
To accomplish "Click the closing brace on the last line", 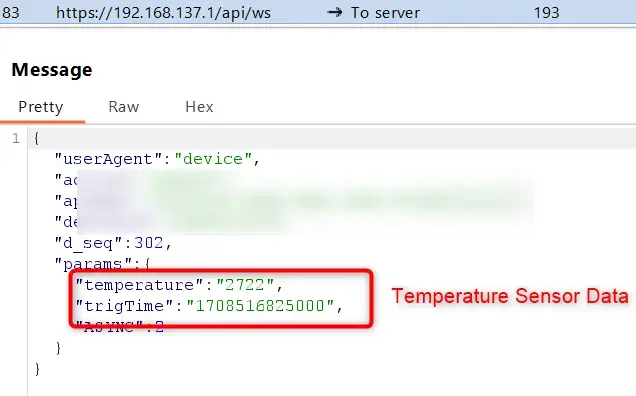I will pos(37,369).
